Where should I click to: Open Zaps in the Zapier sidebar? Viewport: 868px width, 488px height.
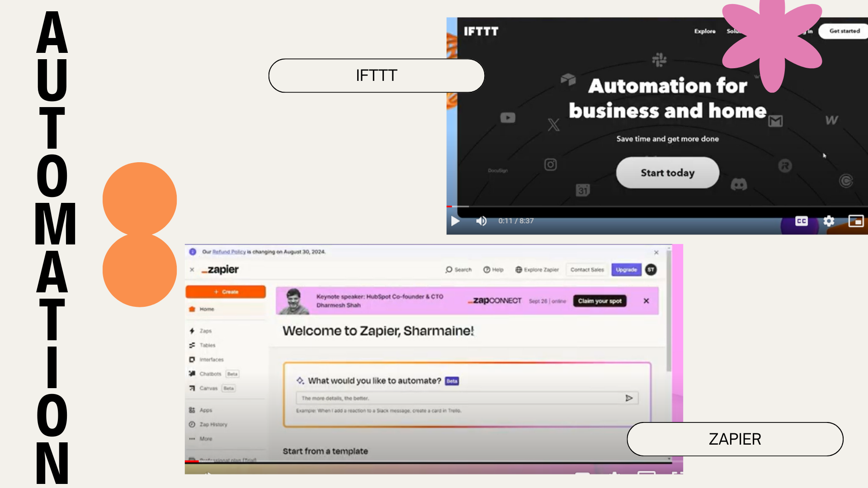(x=205, y=331)
